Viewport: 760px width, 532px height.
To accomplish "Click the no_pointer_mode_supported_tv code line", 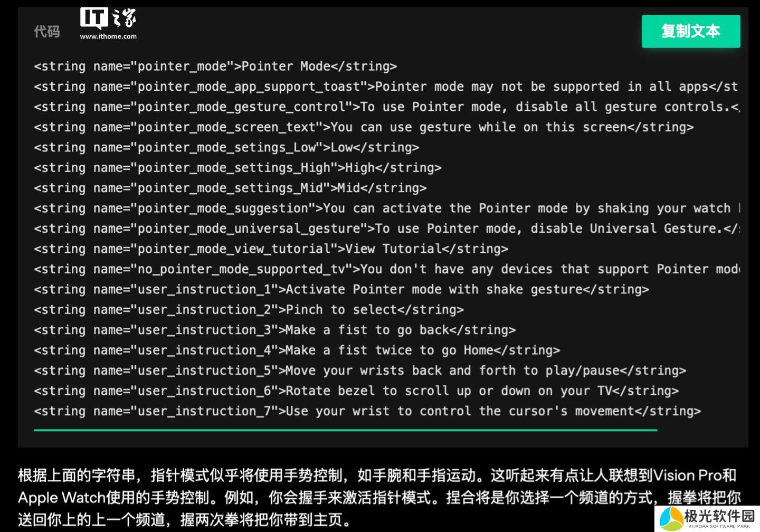I will pos(385,269).
